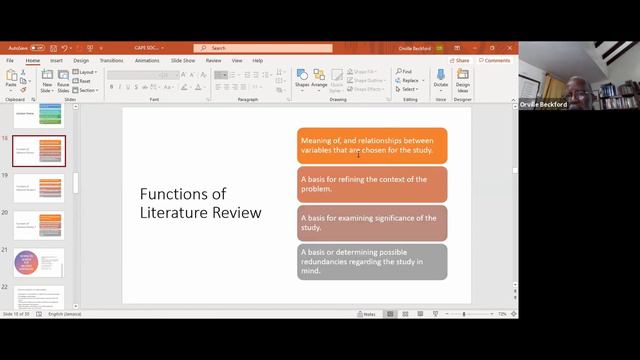The image size is (640, 360).
Task: Click the Cut scissors icon
Action: click(x=23, y=72)
